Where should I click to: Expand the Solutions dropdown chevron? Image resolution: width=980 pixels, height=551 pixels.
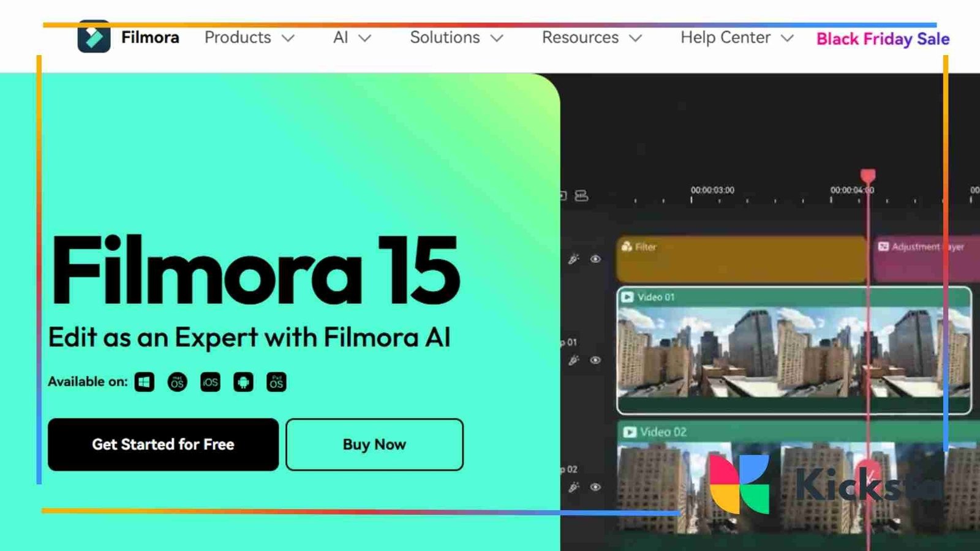[497, 38]
